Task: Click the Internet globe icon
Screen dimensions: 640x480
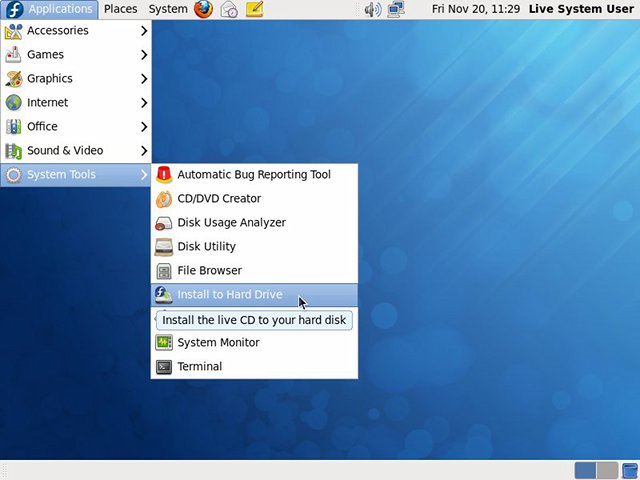Action: pyautogui.click(x=13, y=102)
